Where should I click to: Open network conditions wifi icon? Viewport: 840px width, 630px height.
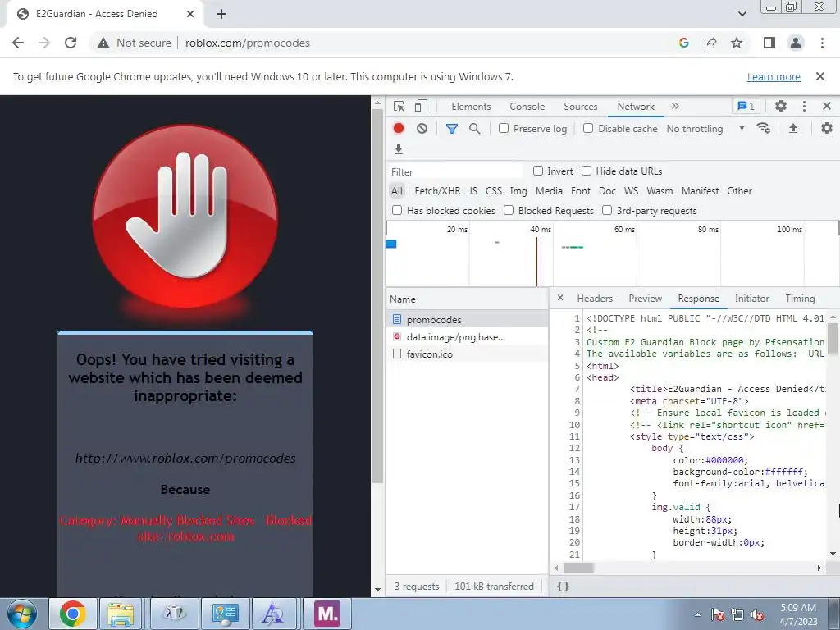tap(764, 129)
